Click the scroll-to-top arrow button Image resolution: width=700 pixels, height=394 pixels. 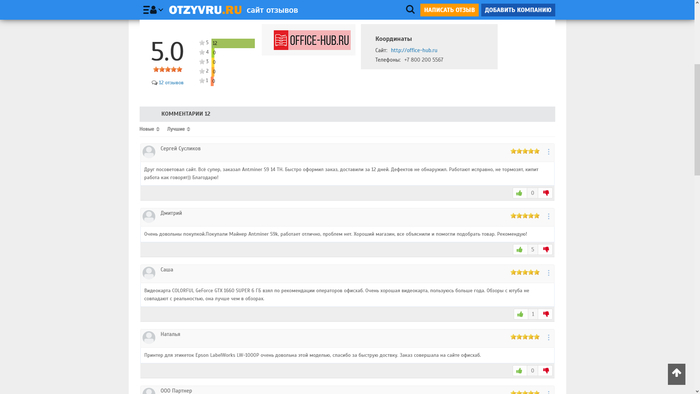click(676, 374)
